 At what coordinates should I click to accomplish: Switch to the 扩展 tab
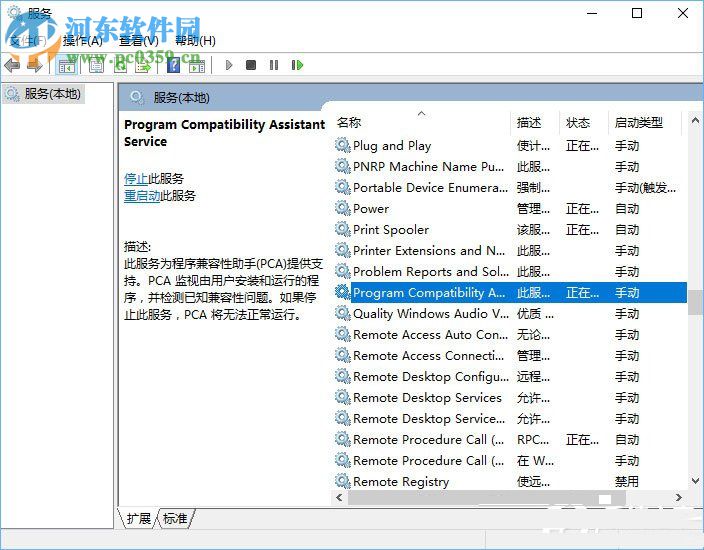point(138,519)
